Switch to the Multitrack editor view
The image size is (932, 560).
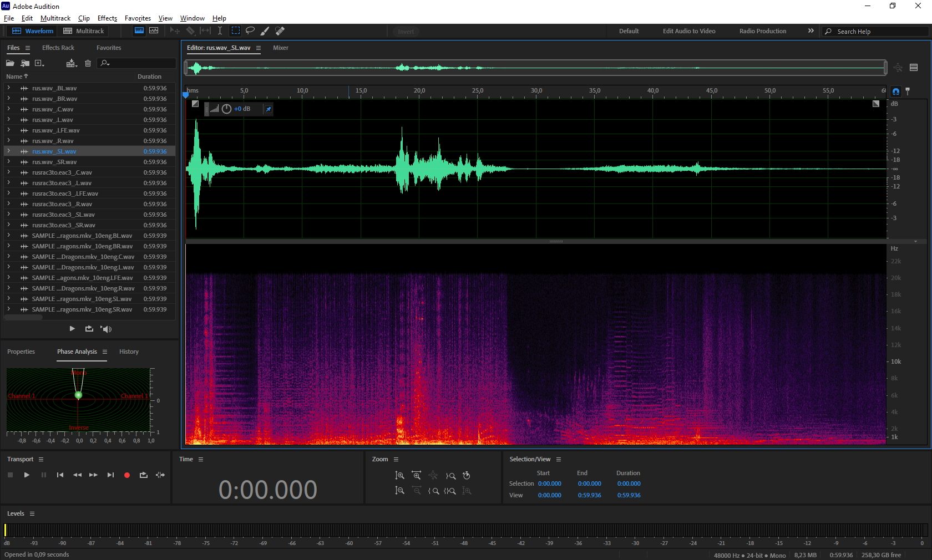click(x=84, y=31)
